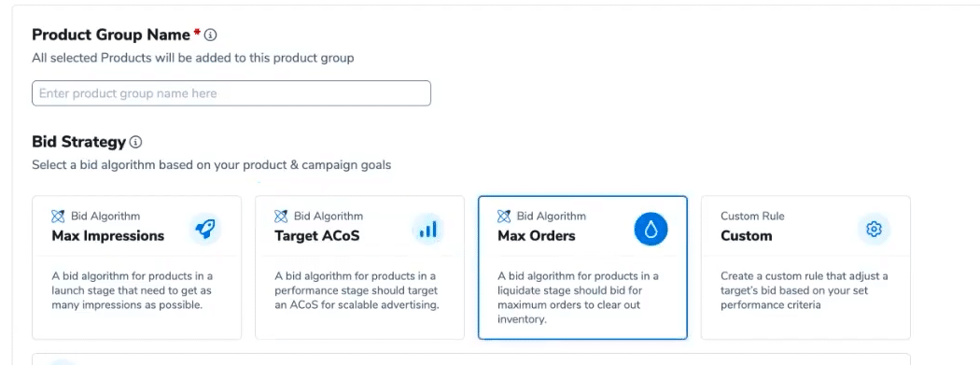Click the info icon next to Bid Strategy
Viewport: 980px width, 365px height.
135,143
